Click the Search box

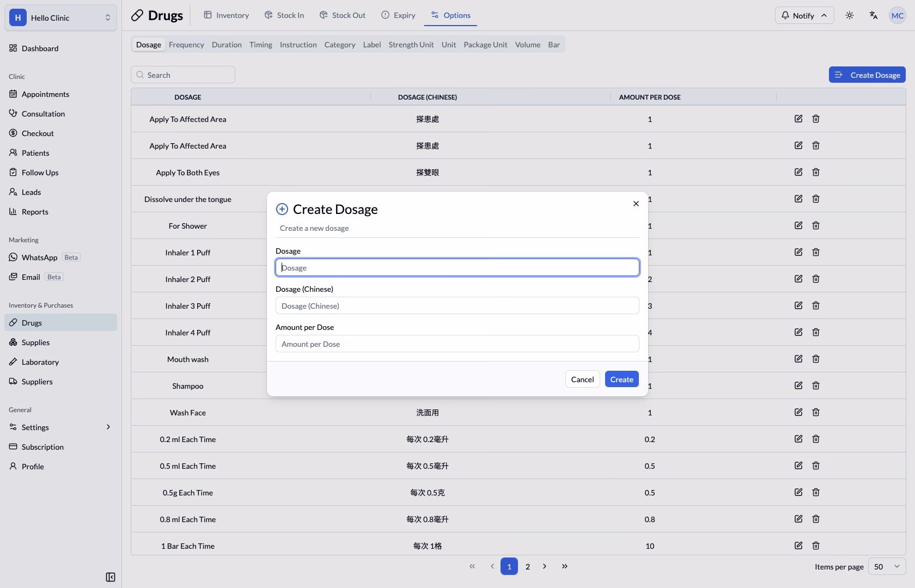183,75
